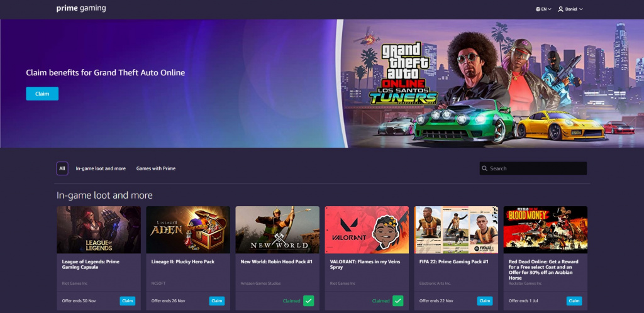The width and height of the screenshot is (644, 313).
Task: Open FIFA 22 offer thumbnail
Action: pos(456,230)
